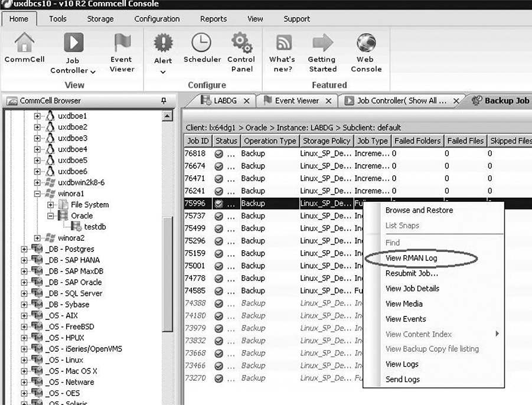Sort by the Failed Files column header
Image resolution: width=532 pixels, height=405 pixels.
click(x=465, y=141)
